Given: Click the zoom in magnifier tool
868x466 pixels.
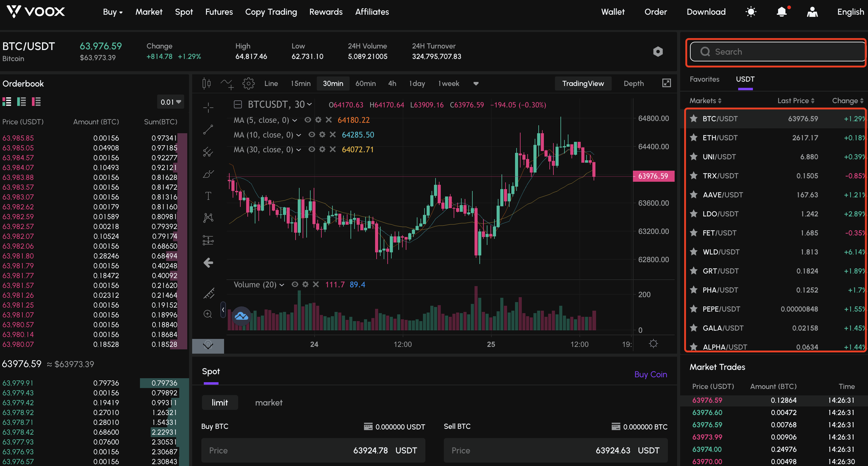Looking at the screenshot, I should [208, 314].
